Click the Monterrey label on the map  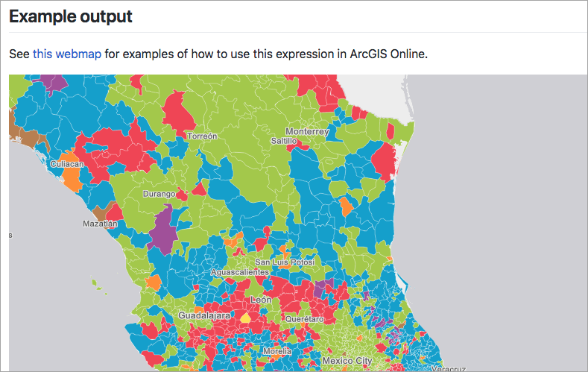coord(307,132)
